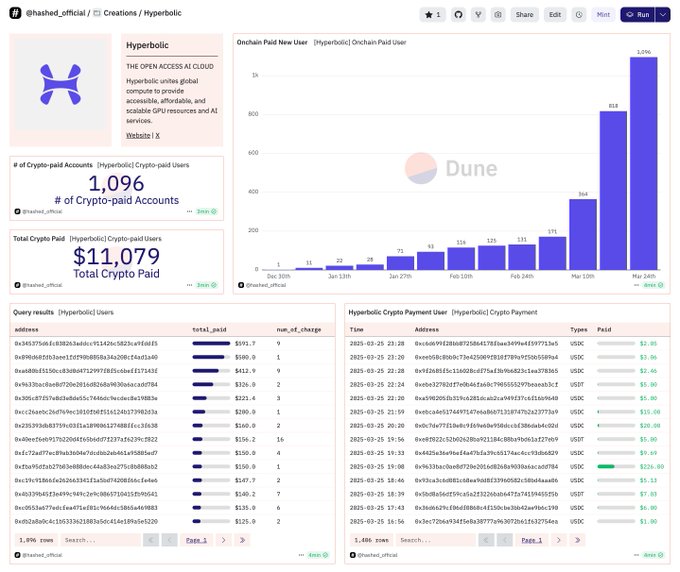Jump to the last page in the Crypto Payment table
This screenshot has height=572, width=680.
(578, 540)
